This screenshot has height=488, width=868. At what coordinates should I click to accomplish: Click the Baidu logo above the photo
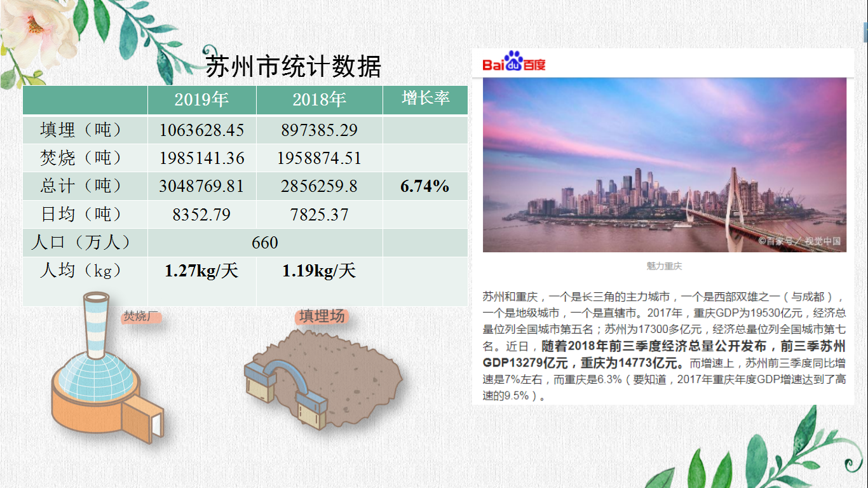click(x=513, y=62)
